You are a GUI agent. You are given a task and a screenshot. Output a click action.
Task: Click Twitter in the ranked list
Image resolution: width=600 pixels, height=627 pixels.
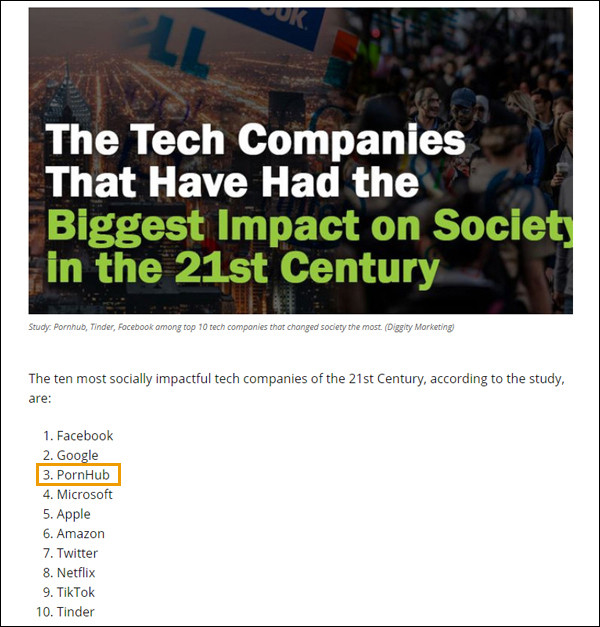pos(77,553)
